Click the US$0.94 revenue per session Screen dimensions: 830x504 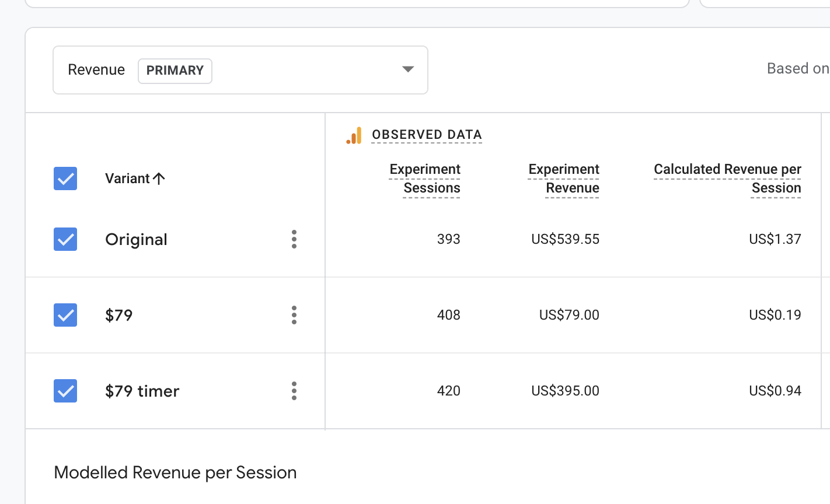click(775, 391)
